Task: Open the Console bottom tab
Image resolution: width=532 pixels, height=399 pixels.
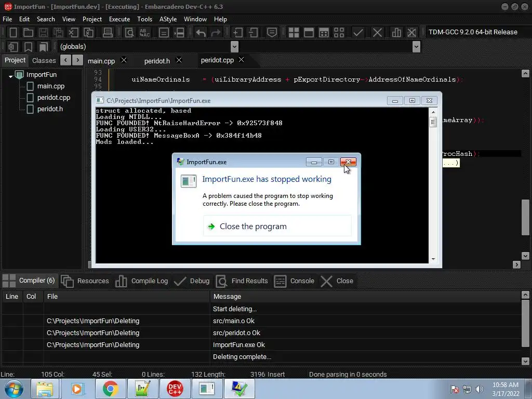Action: 294,281
